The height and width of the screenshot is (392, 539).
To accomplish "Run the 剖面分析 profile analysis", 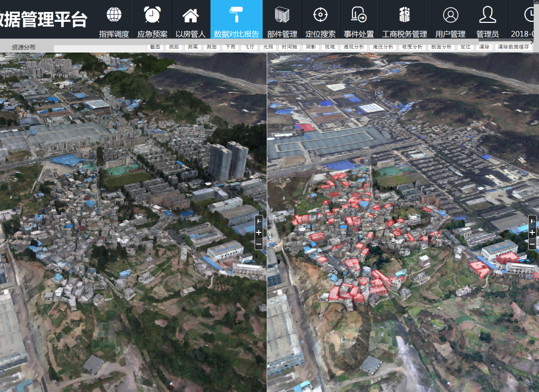I will click(x=441, y=47).
